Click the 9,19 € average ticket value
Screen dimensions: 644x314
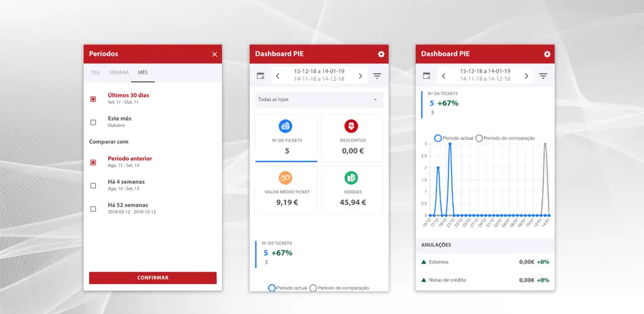point(287,202)
